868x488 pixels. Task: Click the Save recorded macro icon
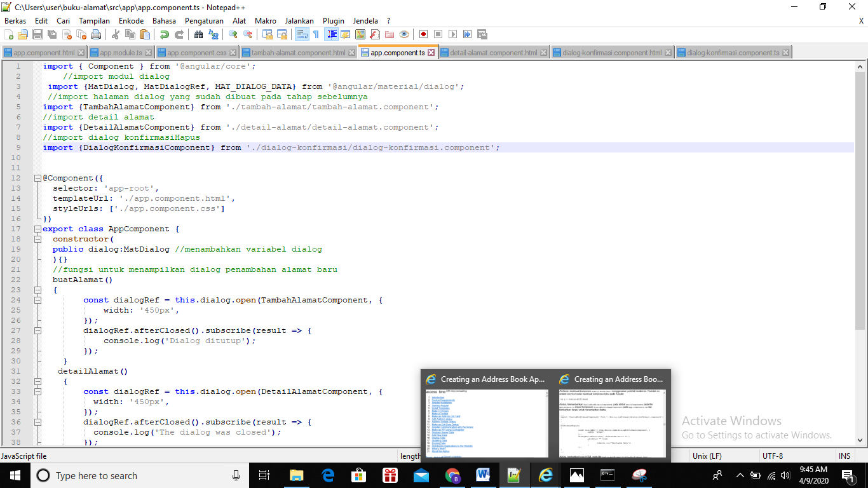tap(482, 34)
